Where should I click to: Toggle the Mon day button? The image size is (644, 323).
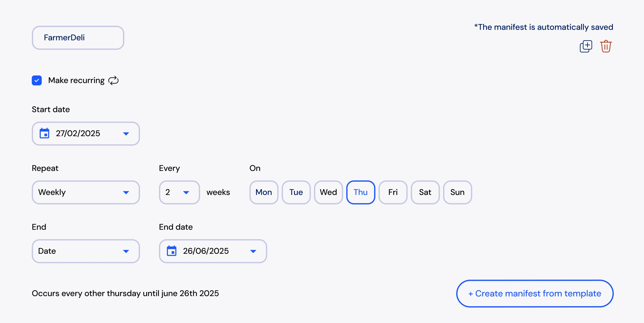[264, 192]
